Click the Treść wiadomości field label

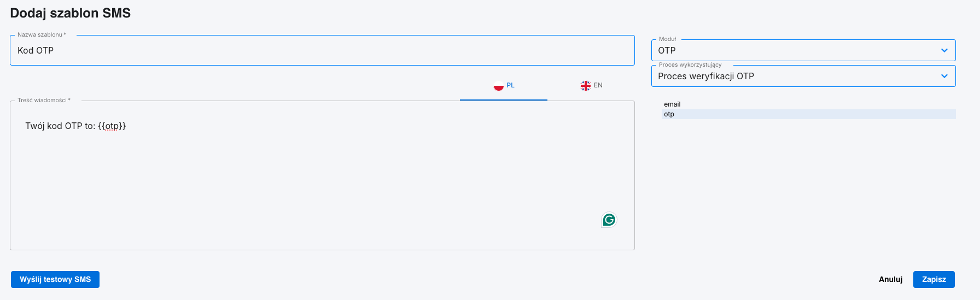click(x=43, y=101)
